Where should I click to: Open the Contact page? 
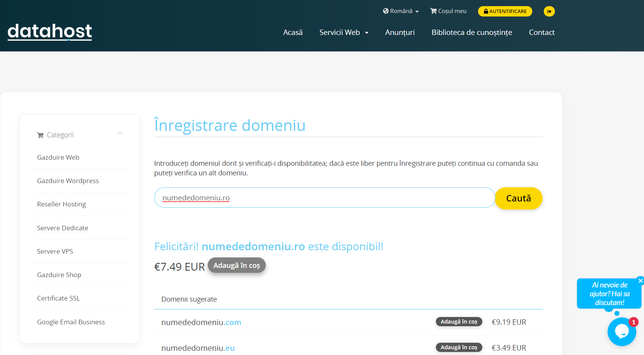541,32
